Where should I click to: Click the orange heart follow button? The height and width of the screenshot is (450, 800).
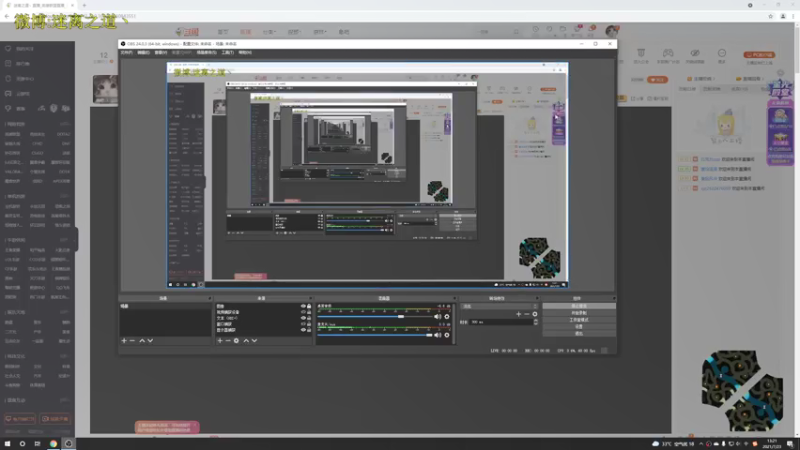coord(657,80)
